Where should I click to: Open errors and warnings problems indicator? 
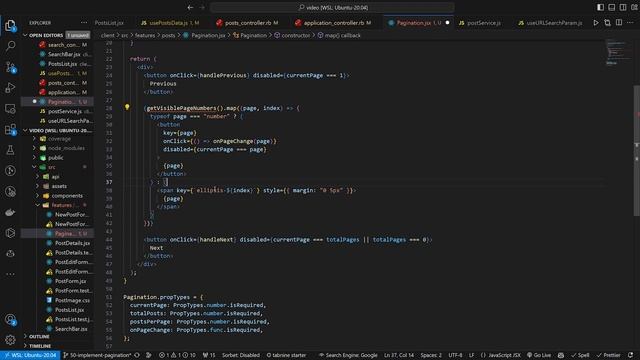(x=177, y=356)
